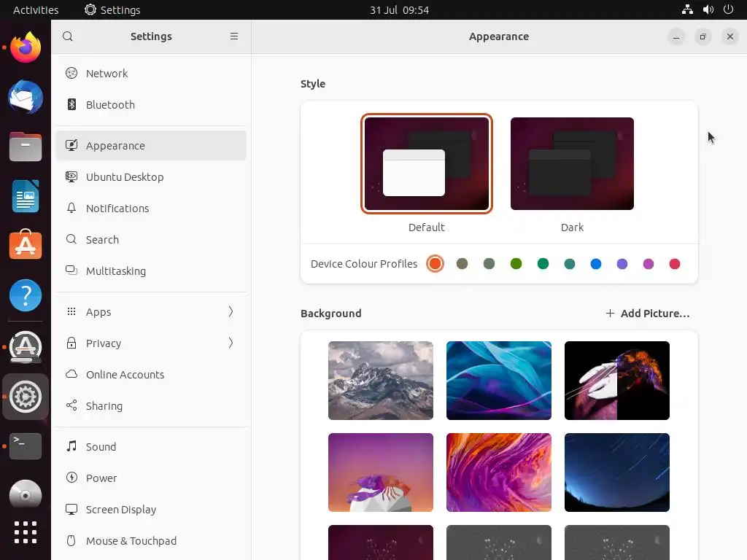Open Activities overview
Screen dimensions: 747x560
[x=36, y=9]
